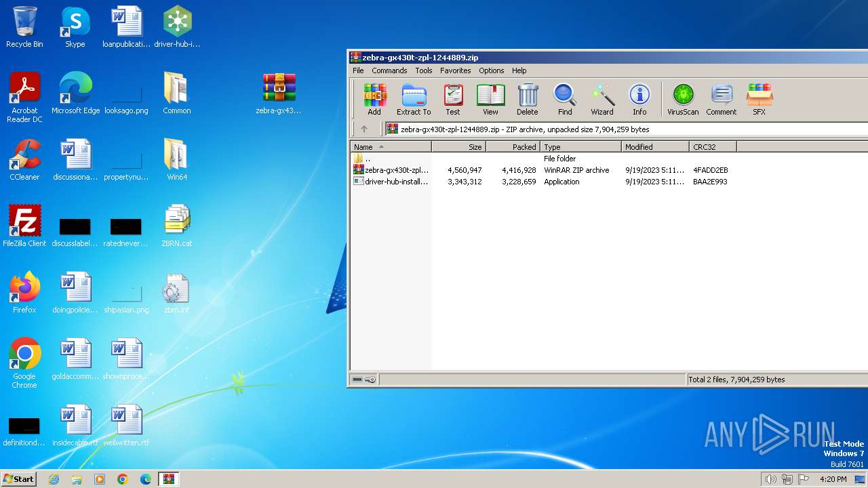868x488 pixels.
Task: Select ZBRN.cat file on desktop
Action: 176,226
